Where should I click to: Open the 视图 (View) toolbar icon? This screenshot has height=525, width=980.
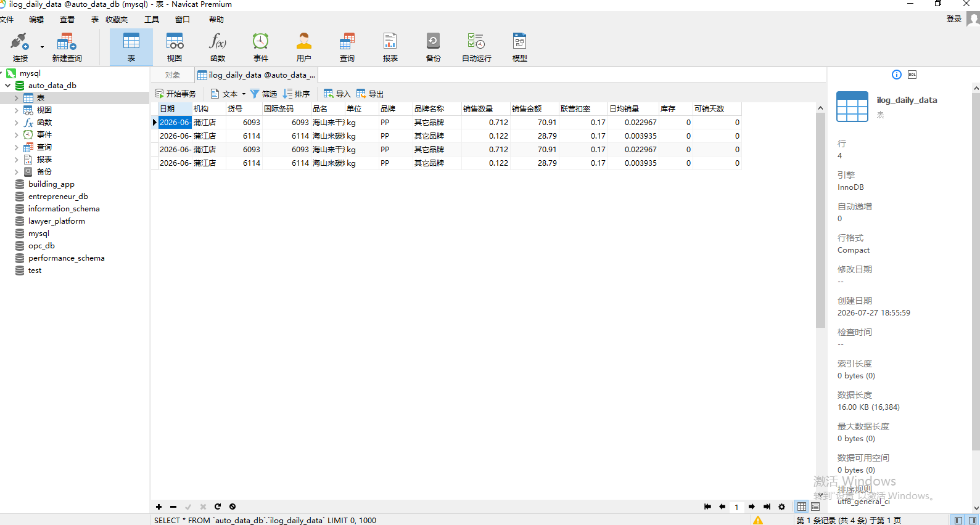(175, 47)
